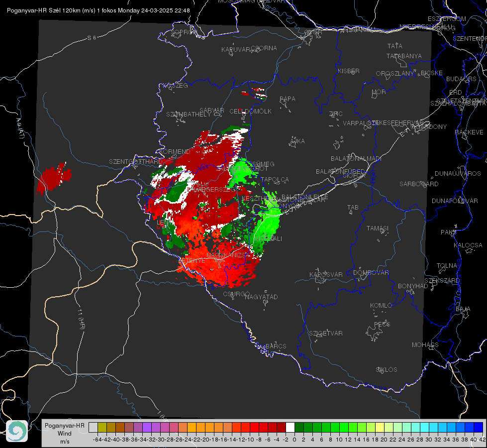Viewport: 487px width, 448px height.
Task: Click the KORMEND town label
Action: (175, 152)
